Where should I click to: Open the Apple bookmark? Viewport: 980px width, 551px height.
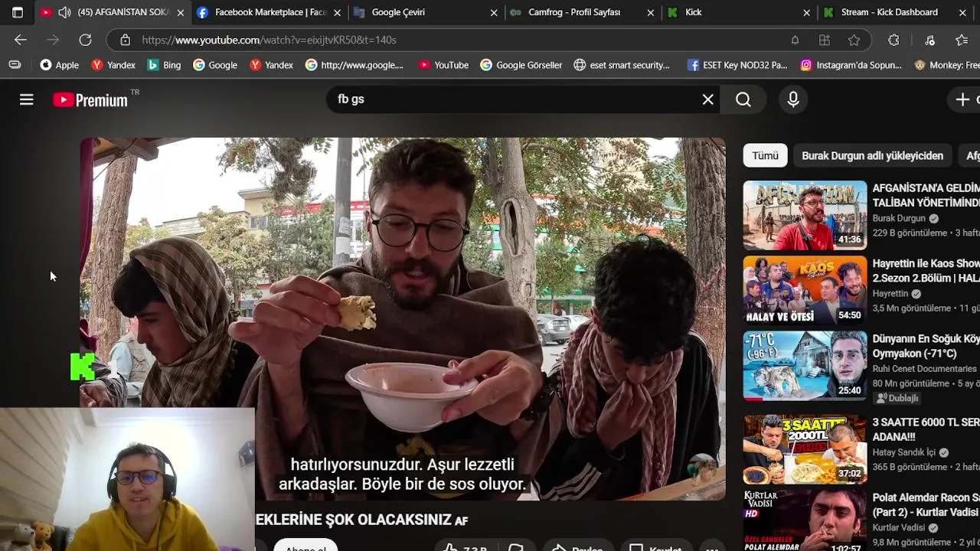[x=60, y=65]
